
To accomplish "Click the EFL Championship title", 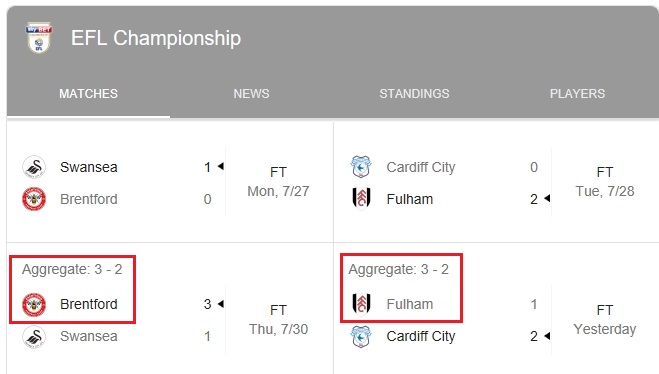I will 156,38.
